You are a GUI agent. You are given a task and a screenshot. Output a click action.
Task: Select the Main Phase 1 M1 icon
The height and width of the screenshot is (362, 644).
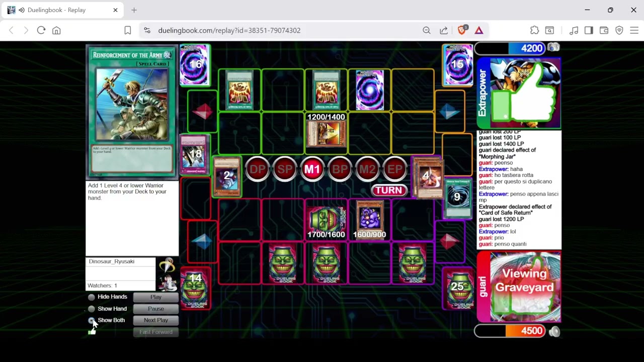312,169
